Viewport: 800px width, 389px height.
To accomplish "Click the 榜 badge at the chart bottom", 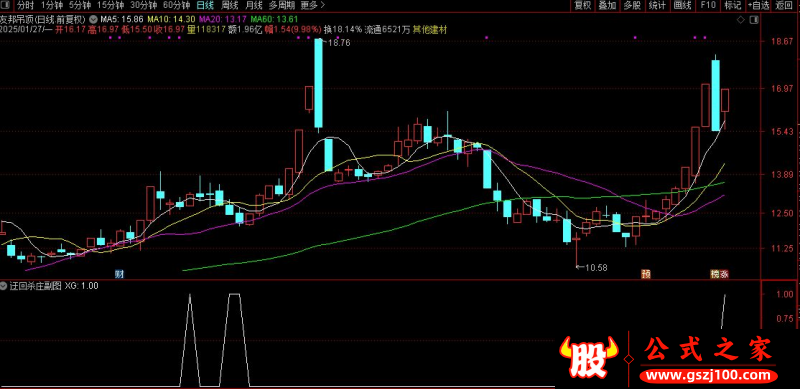I will 715,274.
